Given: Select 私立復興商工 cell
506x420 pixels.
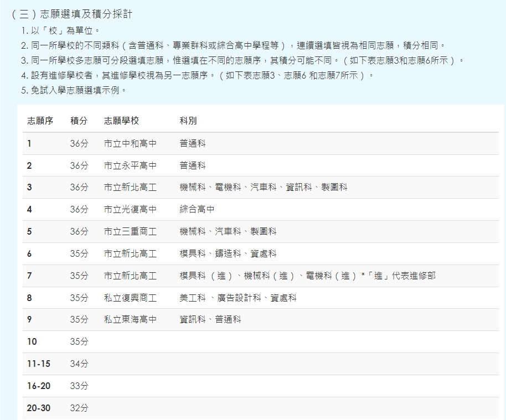Looking at the screenshot, I should coord(130,298).
